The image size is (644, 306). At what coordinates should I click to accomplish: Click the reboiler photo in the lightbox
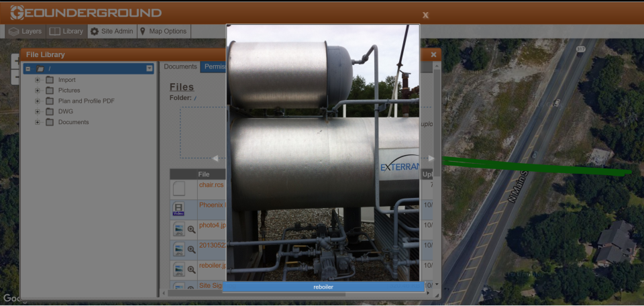point(323,152)
